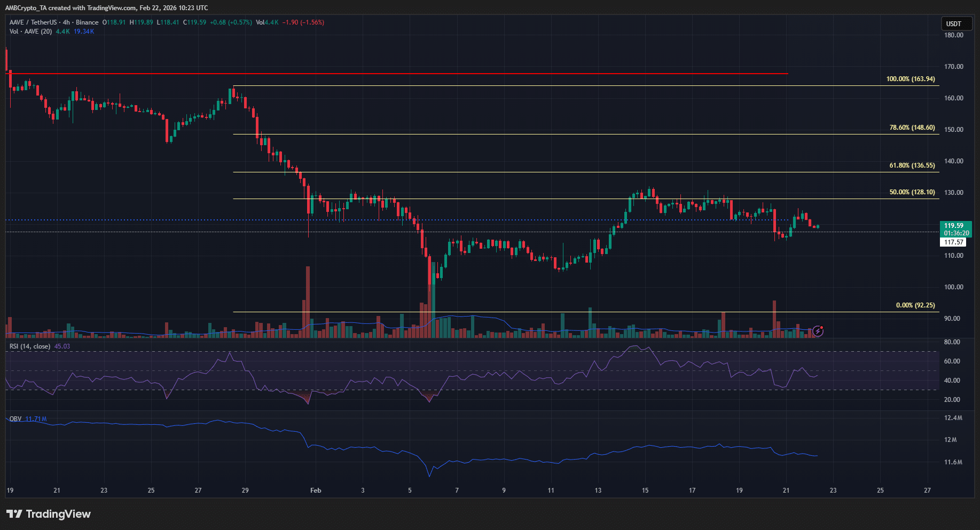Click the 180.00 value on price axis
The image size is (980, 530).
[953, 35]
